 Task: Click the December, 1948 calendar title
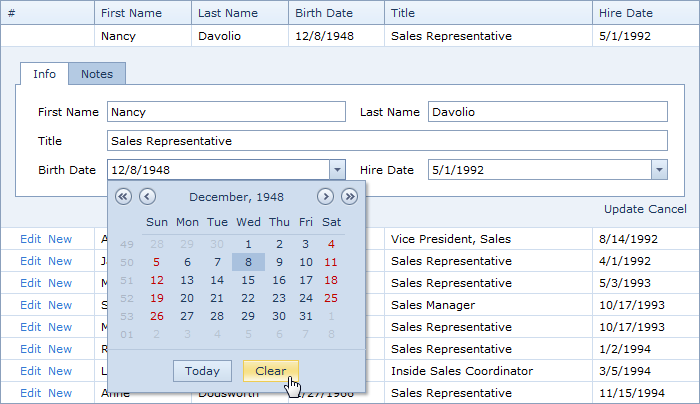coord(237,197)
